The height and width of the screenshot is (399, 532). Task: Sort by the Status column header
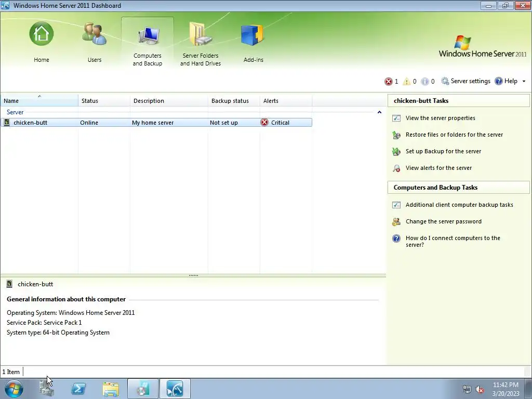pos(104,101)
